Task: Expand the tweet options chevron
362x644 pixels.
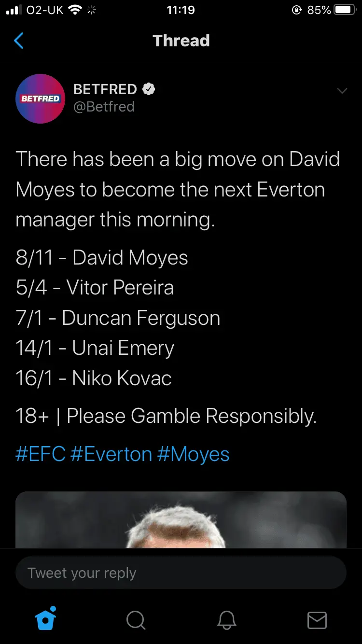Action: click(x=342, y=91)
